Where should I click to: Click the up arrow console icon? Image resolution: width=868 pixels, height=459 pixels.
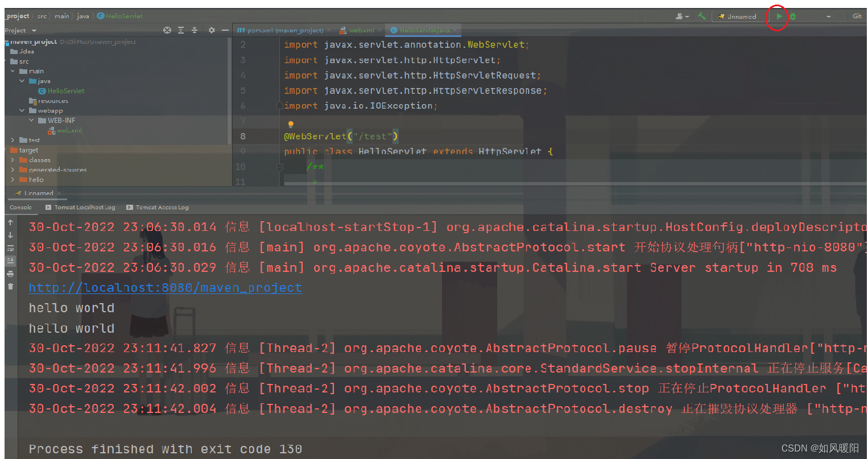10,222
